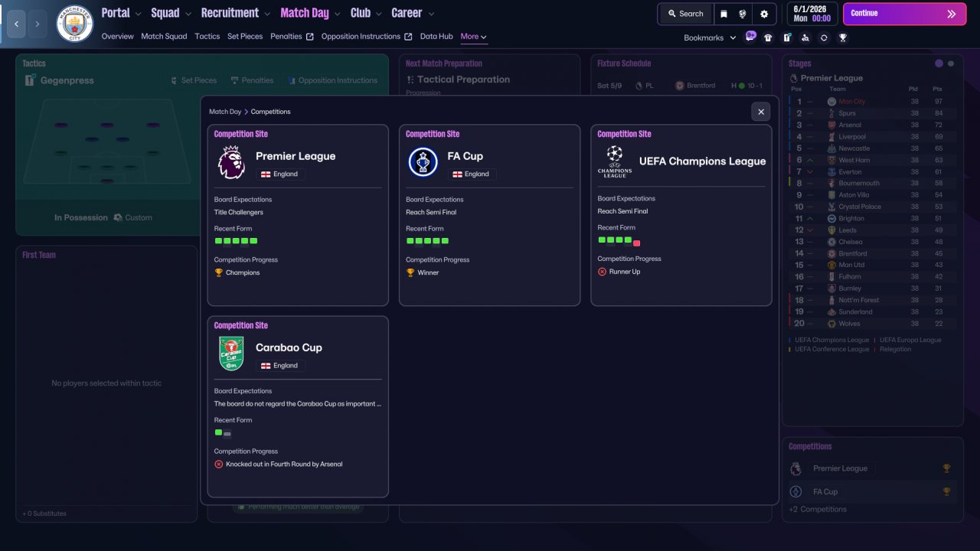Click the purple Continue button
This screenshot has width=980, height=551.
904,14
